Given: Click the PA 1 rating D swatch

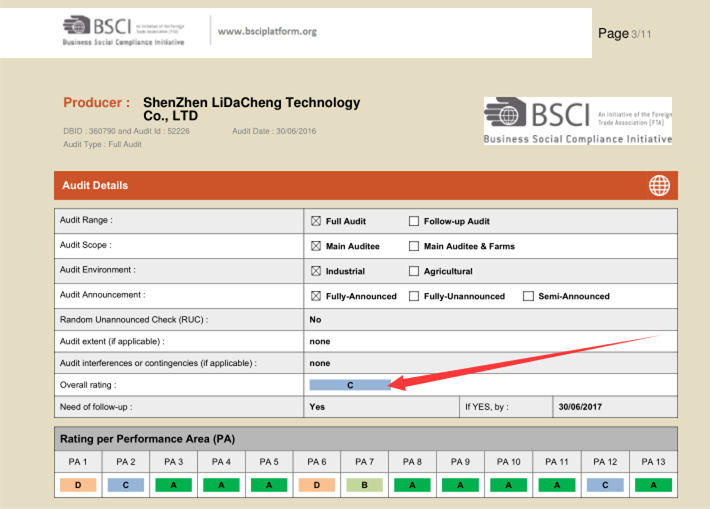Looking at the screenshot, I should (x=78, y=485).
